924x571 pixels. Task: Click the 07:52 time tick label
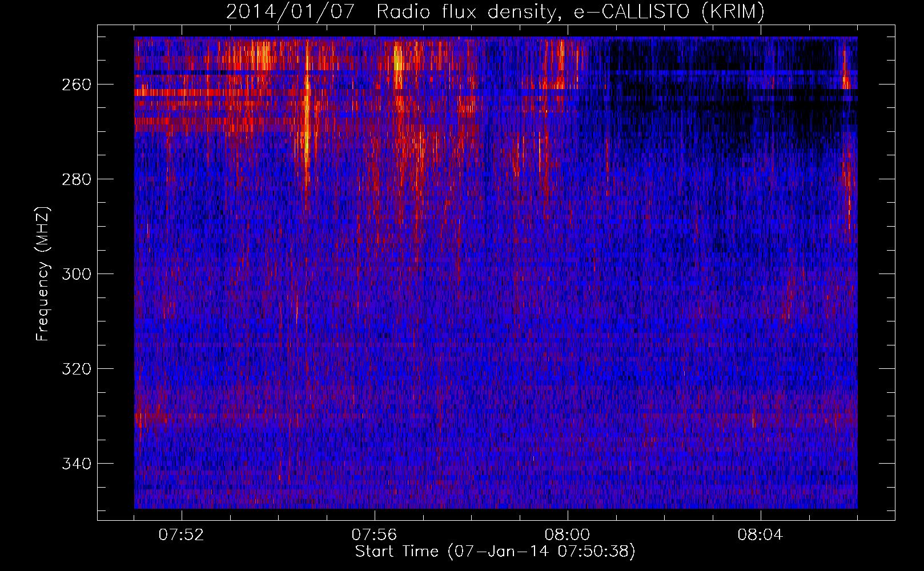[x=182, y=535]
